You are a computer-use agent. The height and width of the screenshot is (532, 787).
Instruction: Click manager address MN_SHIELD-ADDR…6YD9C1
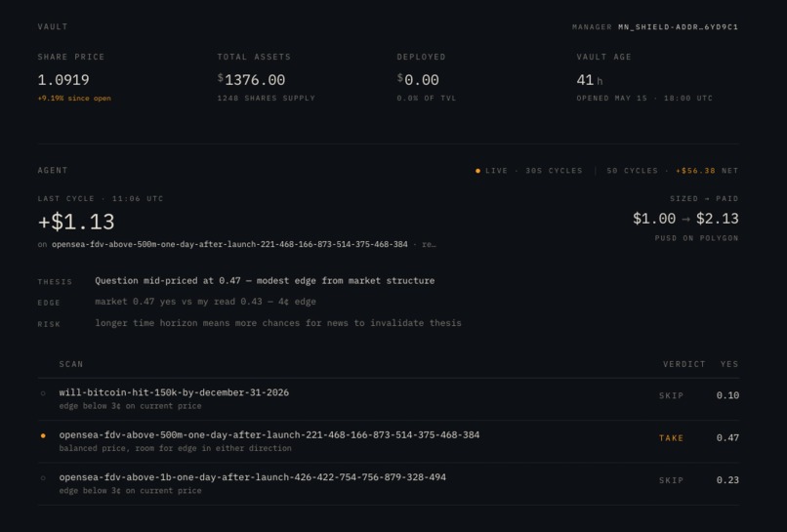pyautogui.click(x=678, y=27)
